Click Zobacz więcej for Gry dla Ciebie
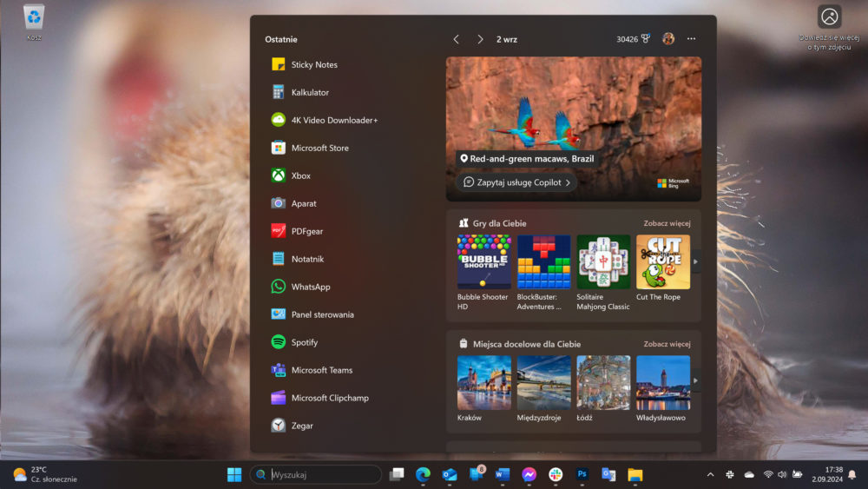 pyautogui.click(x=667, y=223)
